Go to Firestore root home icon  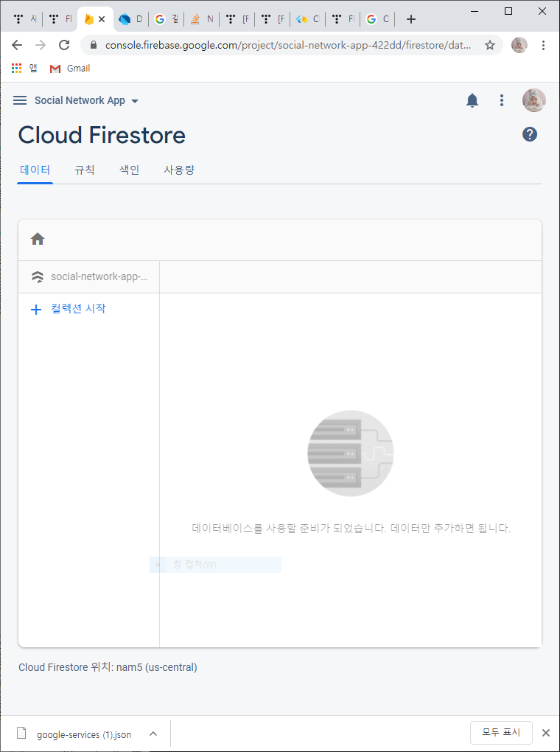click(38, 239)
